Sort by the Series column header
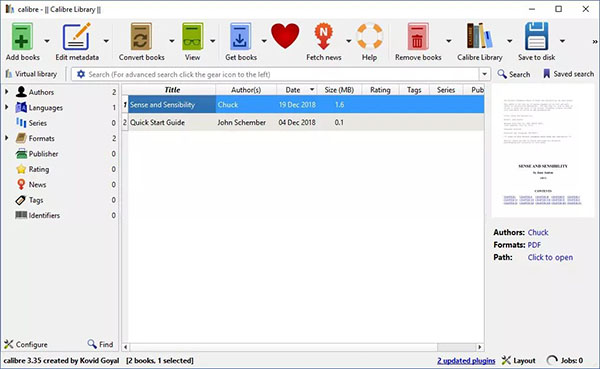 click(446, 90)
